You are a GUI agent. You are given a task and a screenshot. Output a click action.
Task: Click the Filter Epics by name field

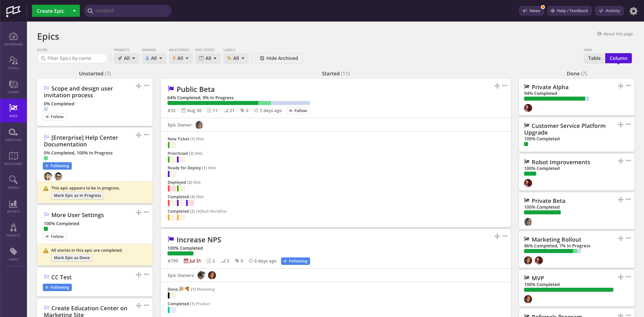[72, 58]
